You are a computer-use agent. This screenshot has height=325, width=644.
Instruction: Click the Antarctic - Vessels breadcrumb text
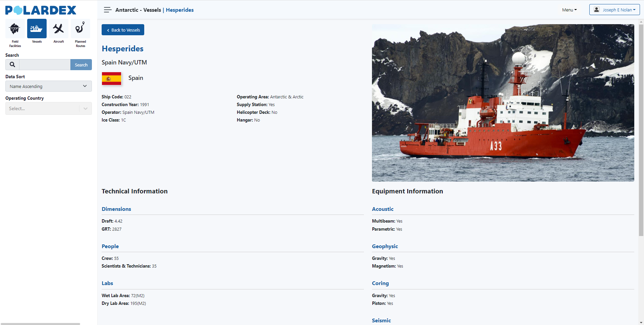(138, 10)
